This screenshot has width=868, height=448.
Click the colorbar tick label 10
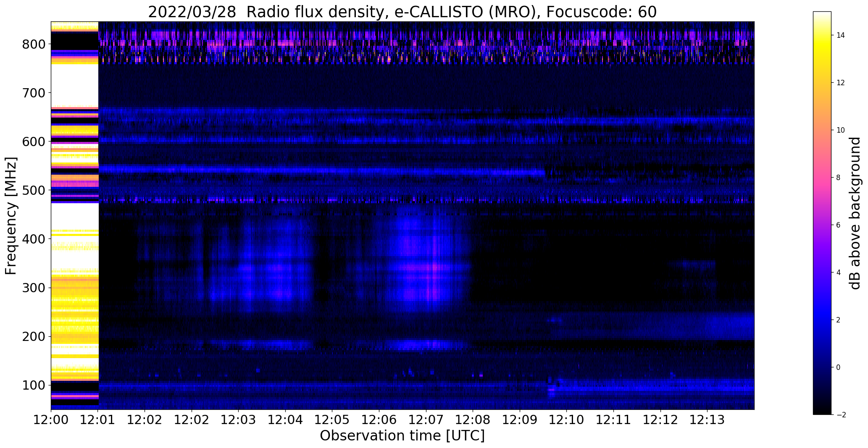tap(841, 130)
